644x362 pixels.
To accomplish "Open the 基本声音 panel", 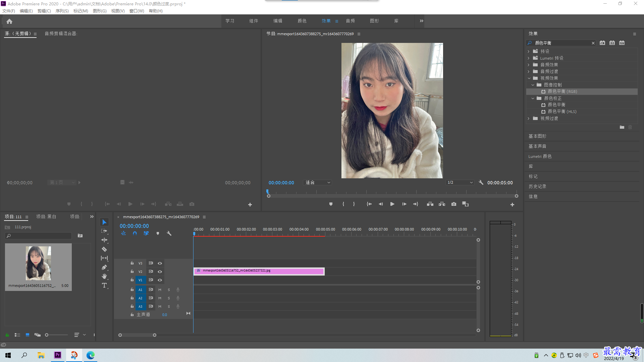I will 537,146.
